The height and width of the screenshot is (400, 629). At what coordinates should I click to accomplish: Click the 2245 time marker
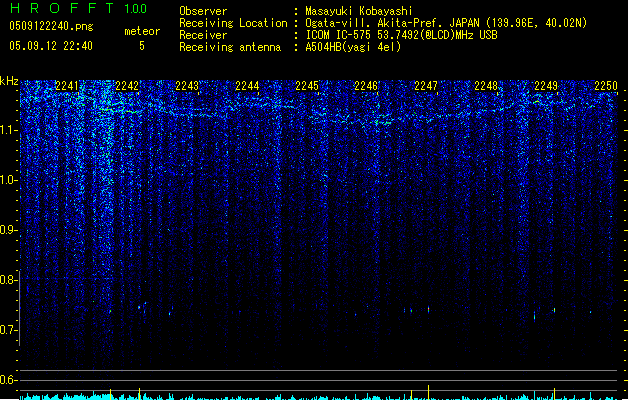(307, 86)
